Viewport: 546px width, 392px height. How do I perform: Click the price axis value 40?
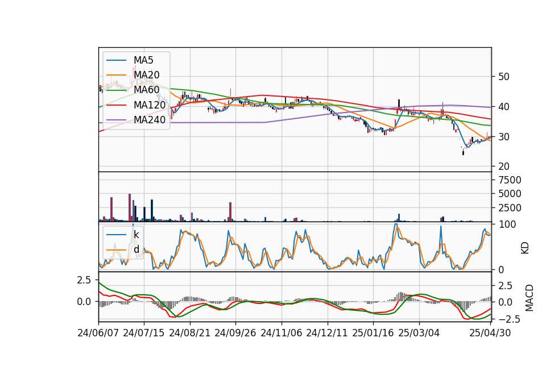504,107
